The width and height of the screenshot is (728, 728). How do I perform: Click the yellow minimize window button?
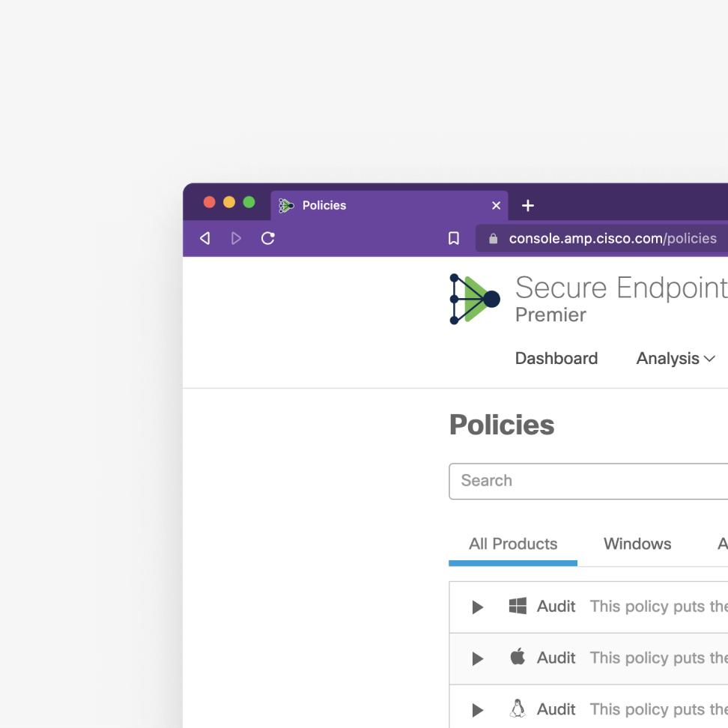(x=229, y=202)
